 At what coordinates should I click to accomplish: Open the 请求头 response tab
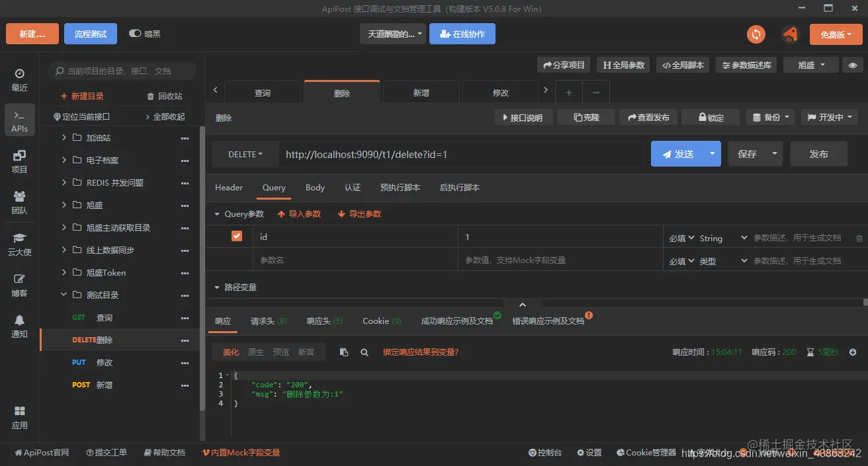(269, 321)
